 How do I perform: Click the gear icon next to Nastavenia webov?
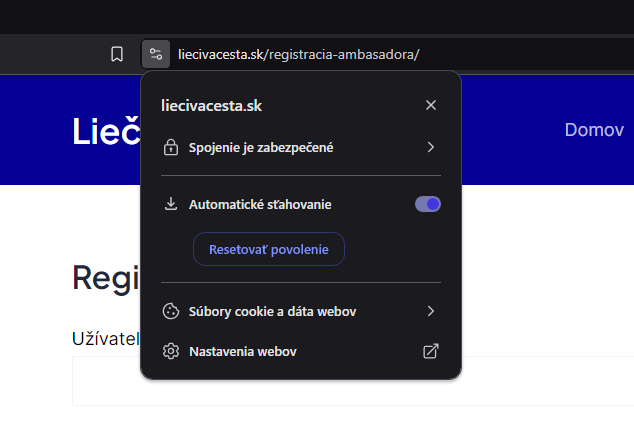pos(171,351)
